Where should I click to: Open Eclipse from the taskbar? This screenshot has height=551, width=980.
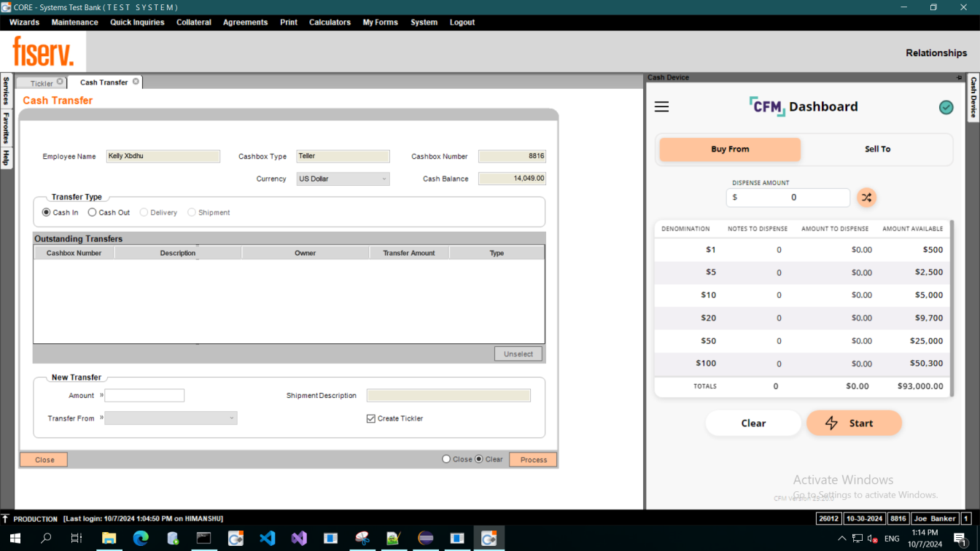pyautogui.click(x=426, y=539)
